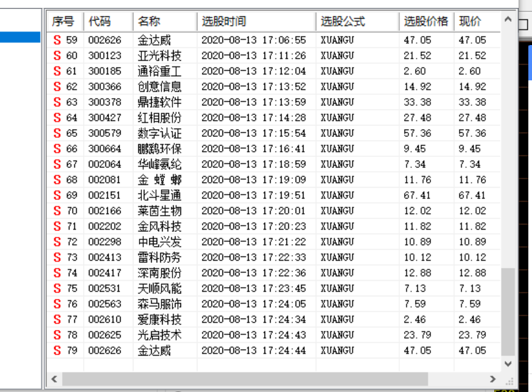Image resolution: width=532 pixels, height=392 pixels.
Task: Click the vertical scrollbar thumb
Action: tap(508, 312)
